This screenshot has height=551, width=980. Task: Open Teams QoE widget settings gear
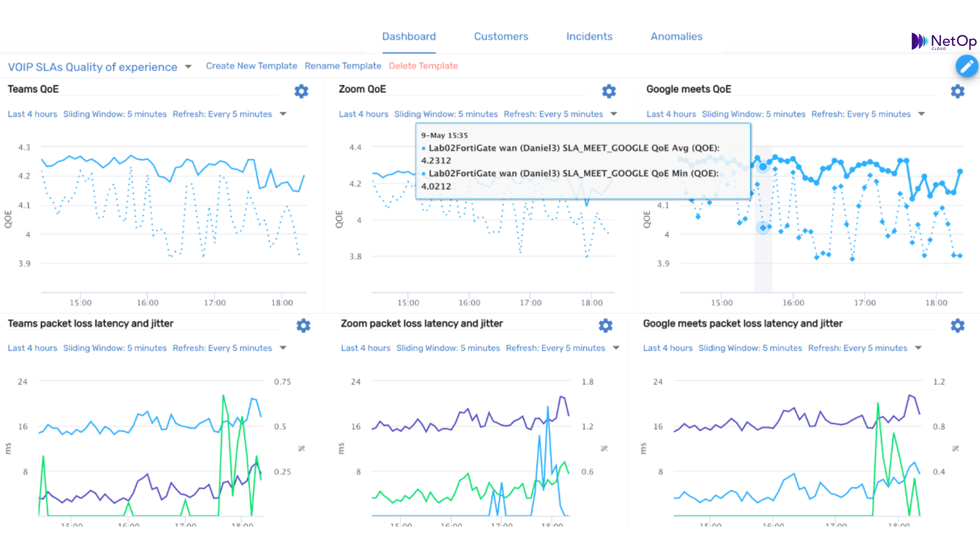pyautogui.click(x=301, y=91)
